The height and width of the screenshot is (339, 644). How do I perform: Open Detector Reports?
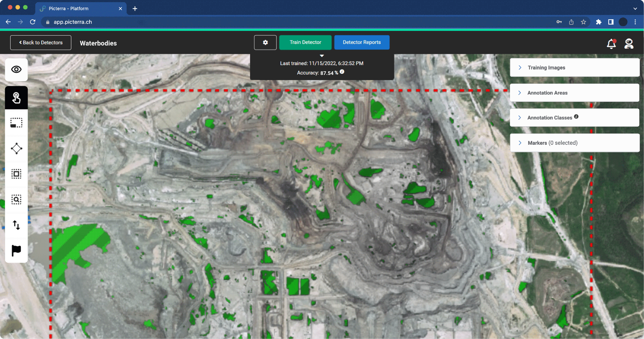(x=362, y=43)
